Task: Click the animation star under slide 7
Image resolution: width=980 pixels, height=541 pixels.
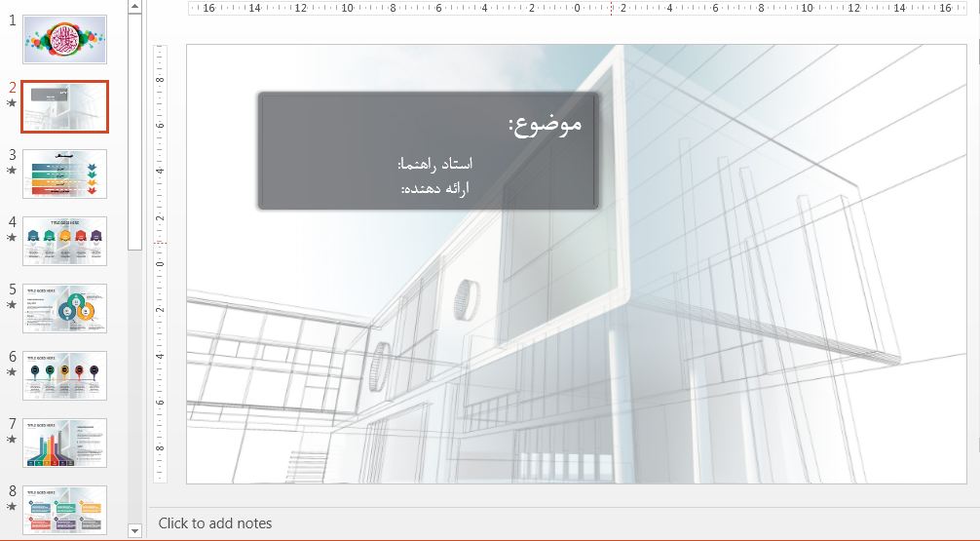Action: (13, 439)
